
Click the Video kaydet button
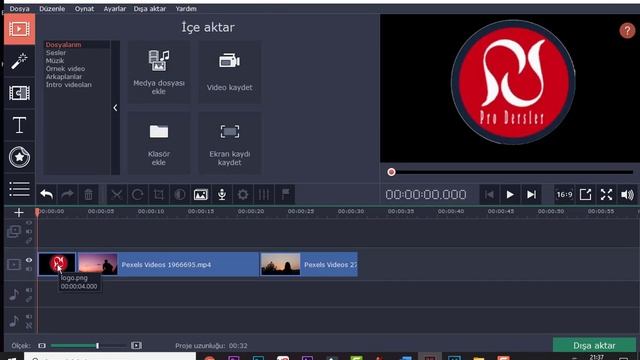click(229, 72)
